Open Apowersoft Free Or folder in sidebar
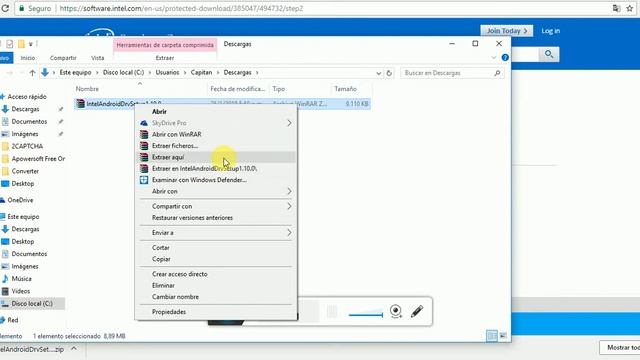The height and width of the screenshot is (360, 640). pos(38,159)
